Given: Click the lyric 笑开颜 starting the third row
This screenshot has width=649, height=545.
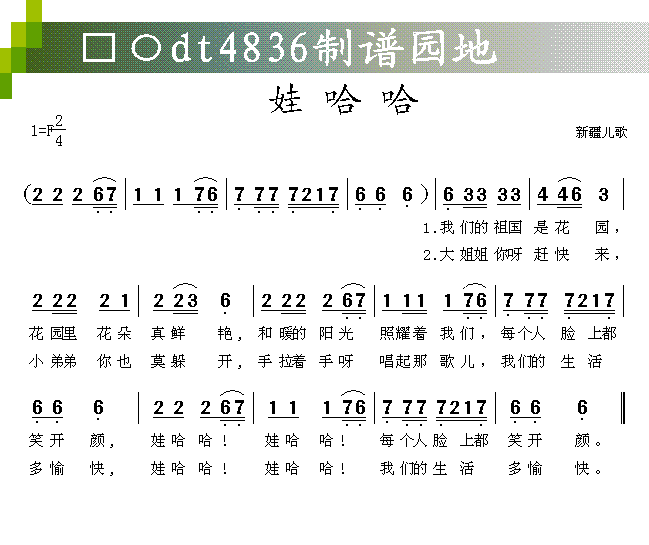Looking at the screenshot, I should tap(73, 439).
